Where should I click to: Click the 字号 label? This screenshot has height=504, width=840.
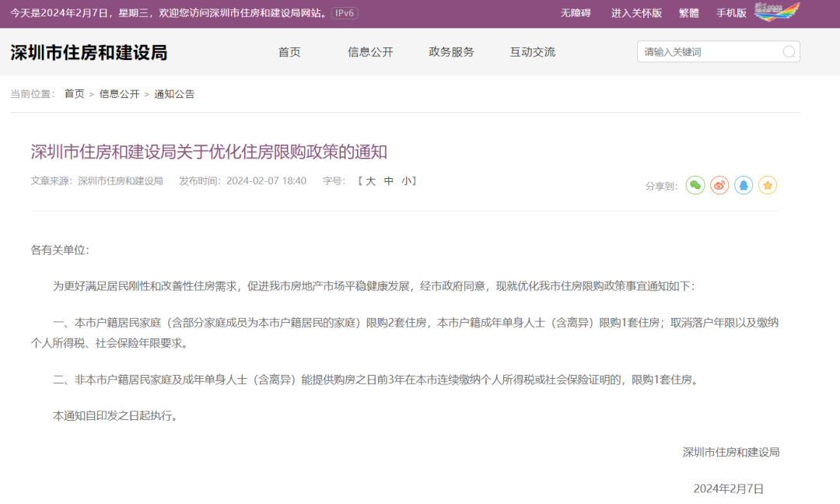(x=333, y=181)
